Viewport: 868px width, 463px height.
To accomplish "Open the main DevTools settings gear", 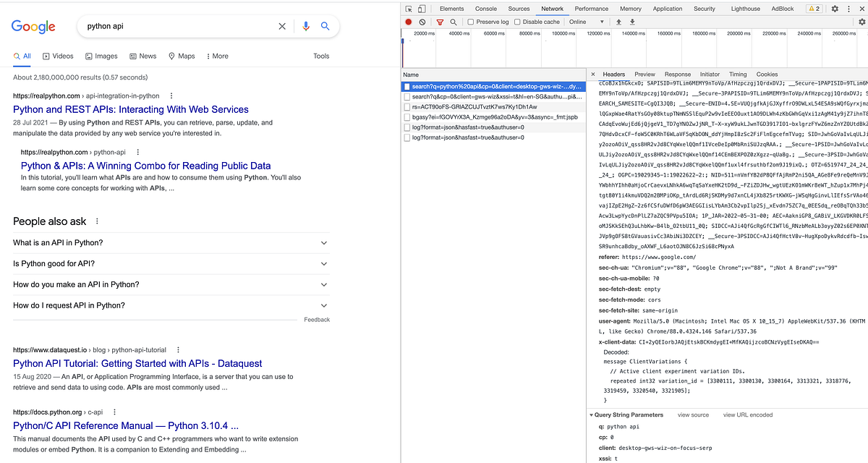I will coord(835,9).
